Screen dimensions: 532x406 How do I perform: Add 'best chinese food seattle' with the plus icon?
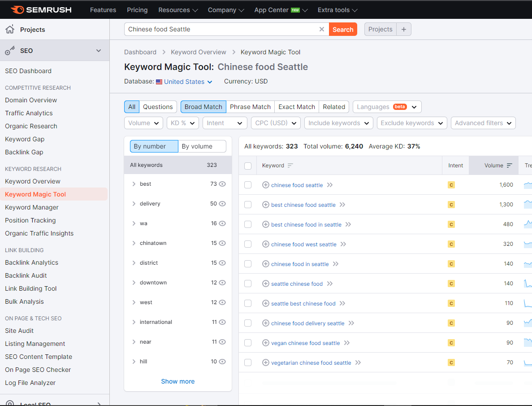pos(266,205)
